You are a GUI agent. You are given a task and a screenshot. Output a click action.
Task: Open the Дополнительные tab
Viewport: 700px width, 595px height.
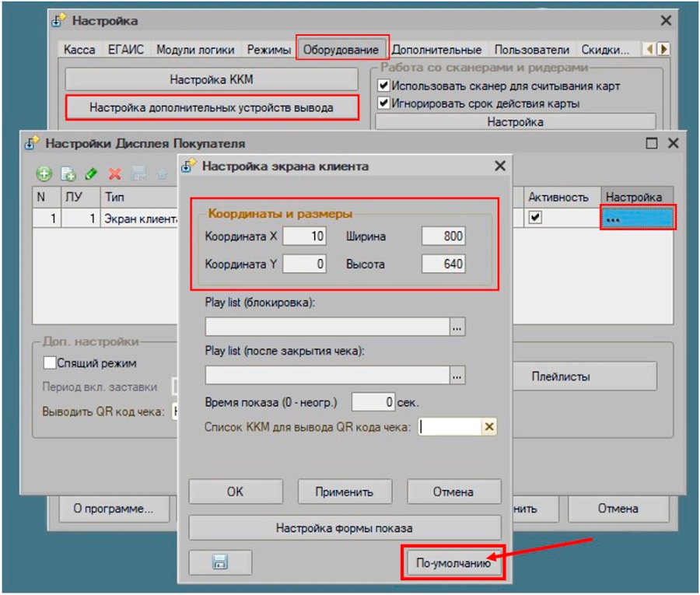point(436,50)
